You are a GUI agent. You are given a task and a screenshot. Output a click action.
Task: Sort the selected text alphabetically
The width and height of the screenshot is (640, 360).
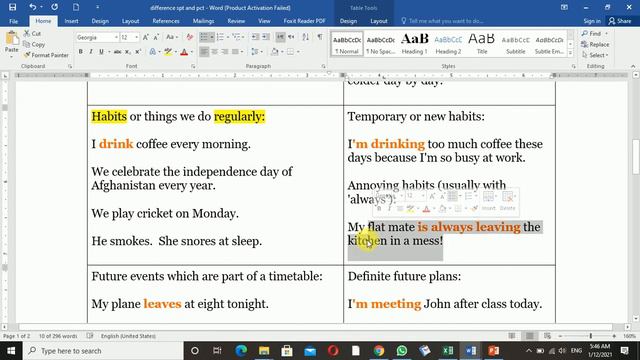[305, 37]
